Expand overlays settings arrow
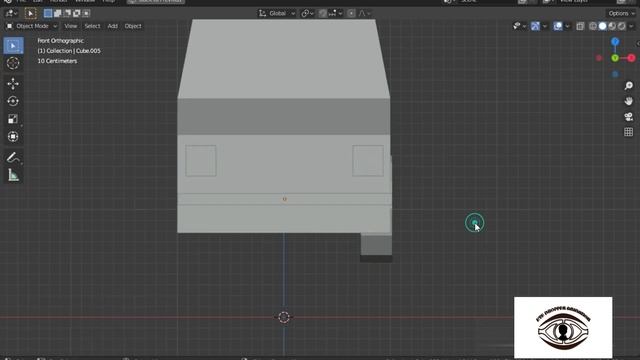This screenshot has height=360, width=640. 567,26
